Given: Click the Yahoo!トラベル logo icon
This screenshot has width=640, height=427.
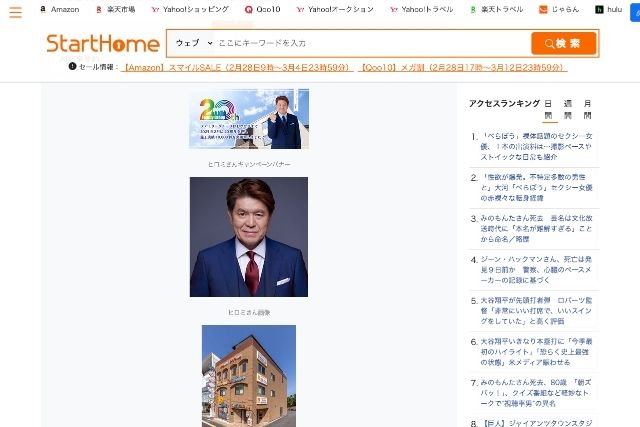Looking at the screenshot, I should (393, 9).
